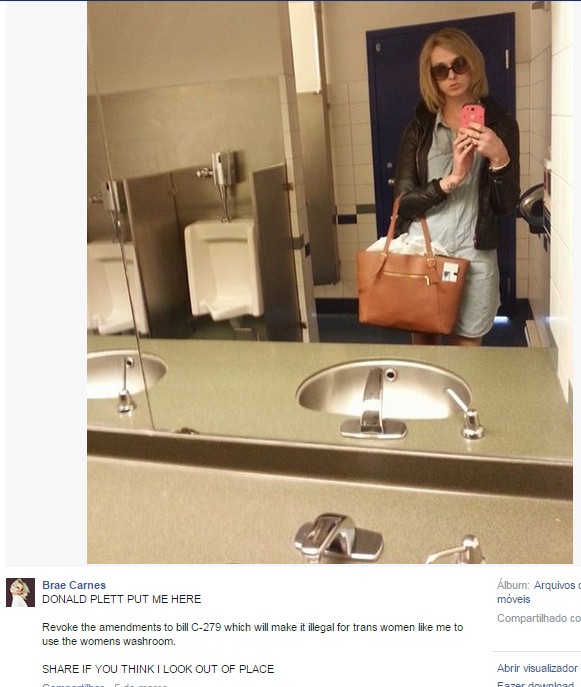Open the Brae Carnes profile name link

click(x=74, y=585)
